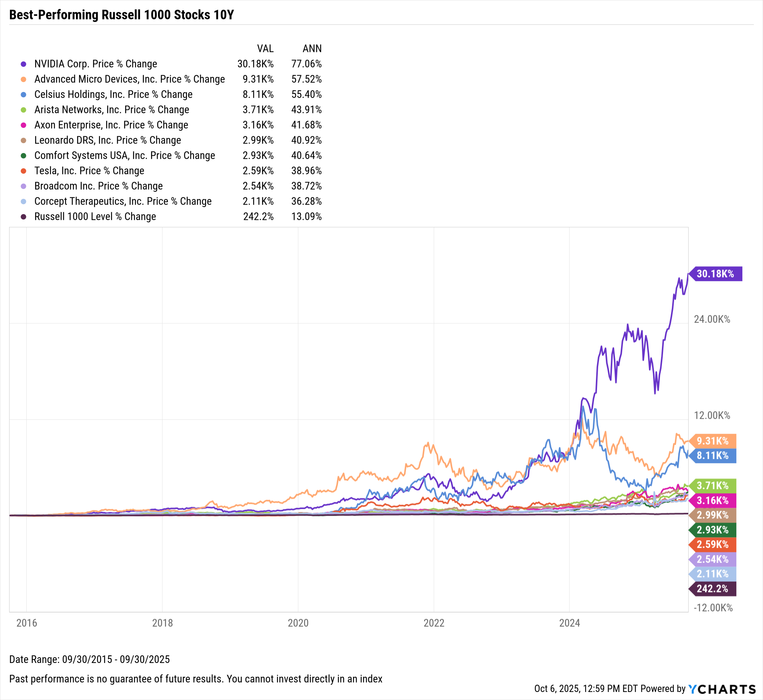763x700 pixels.
Task: Select the dark 242.2% value flag
Action: (x=712, y=589)
